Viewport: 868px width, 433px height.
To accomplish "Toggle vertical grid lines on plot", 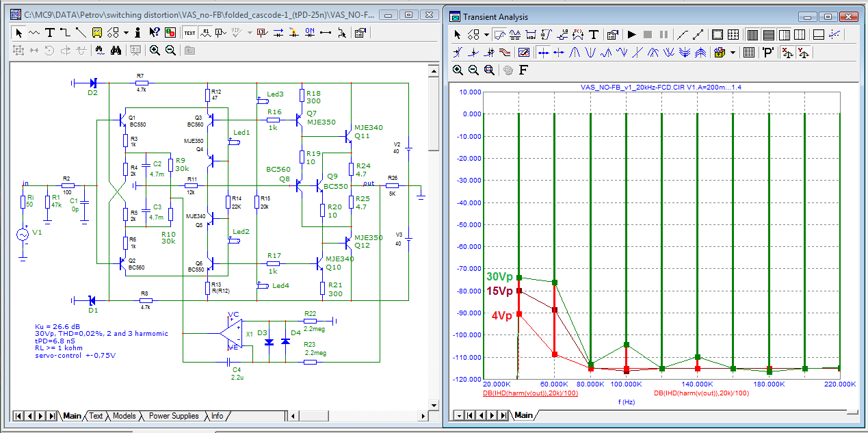I will [x=752, y=34].
